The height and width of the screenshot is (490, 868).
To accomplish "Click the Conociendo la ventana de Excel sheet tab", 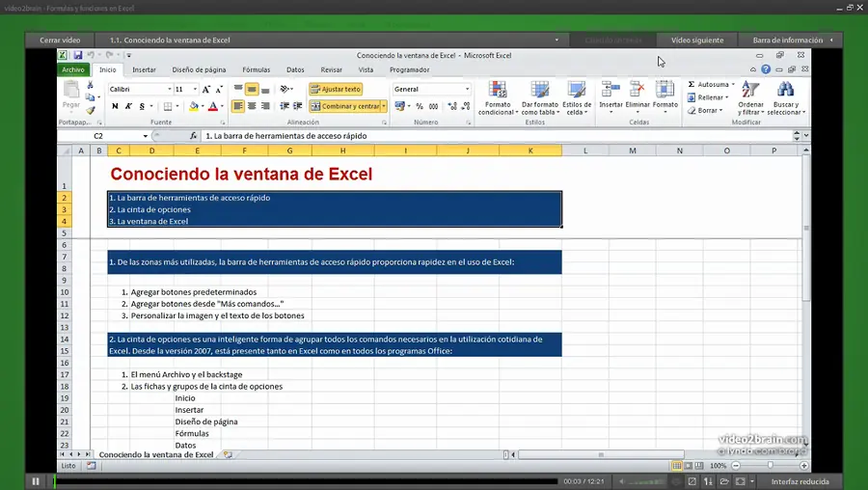I will click(x=156, y=454).
